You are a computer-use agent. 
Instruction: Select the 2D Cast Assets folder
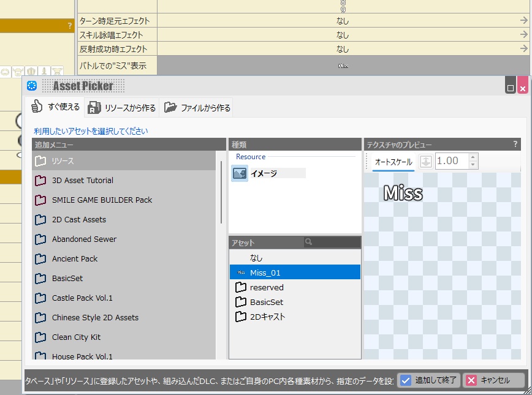coord(124,220)
